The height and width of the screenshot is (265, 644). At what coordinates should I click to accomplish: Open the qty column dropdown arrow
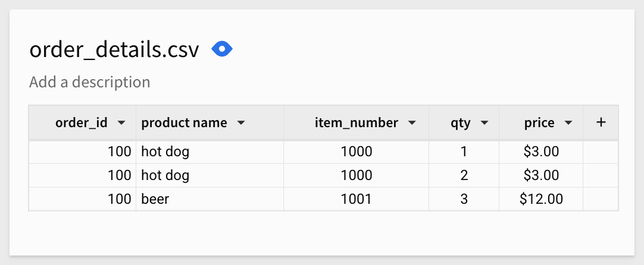[x=484, y=122]
